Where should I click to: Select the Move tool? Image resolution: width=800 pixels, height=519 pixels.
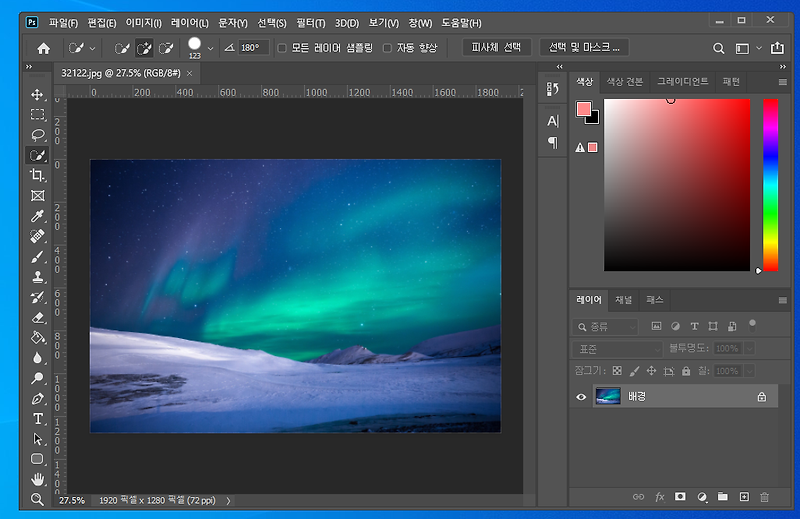pyautogui.click(x=37, y=94)
